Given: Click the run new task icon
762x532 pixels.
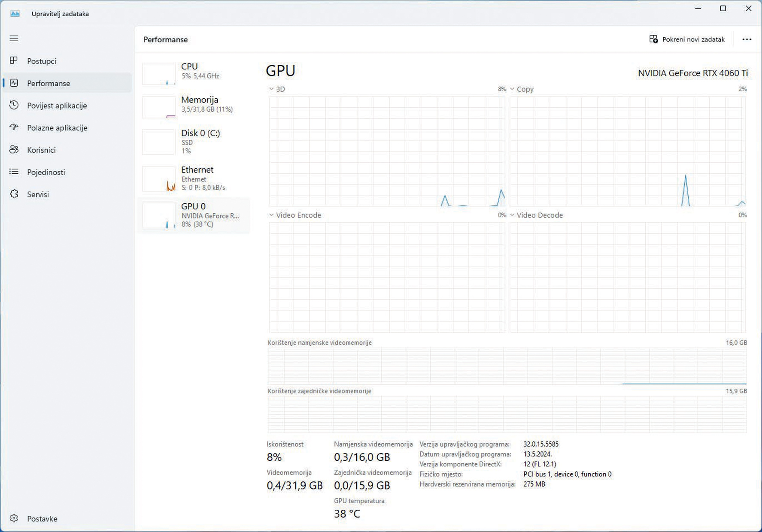Looking at the screenshot, I should click(x=653, y=39).
